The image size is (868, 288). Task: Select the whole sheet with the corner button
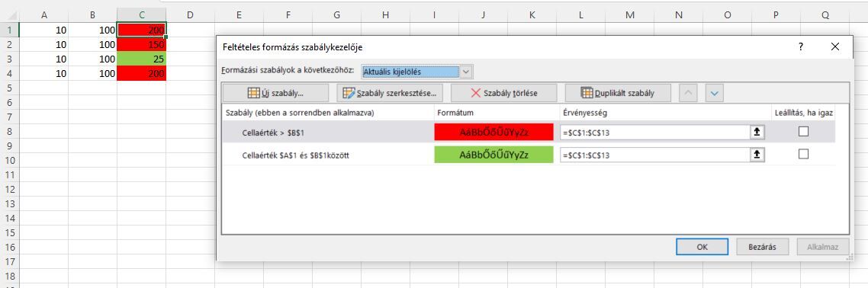pyautogui.click(x=9, y=15)
